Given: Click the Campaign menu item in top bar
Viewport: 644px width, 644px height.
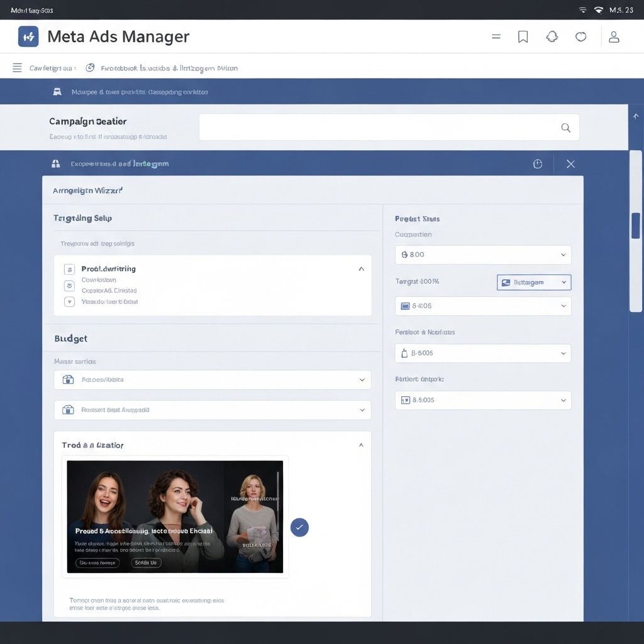Looking at the screenshot, I should [52, 68].
